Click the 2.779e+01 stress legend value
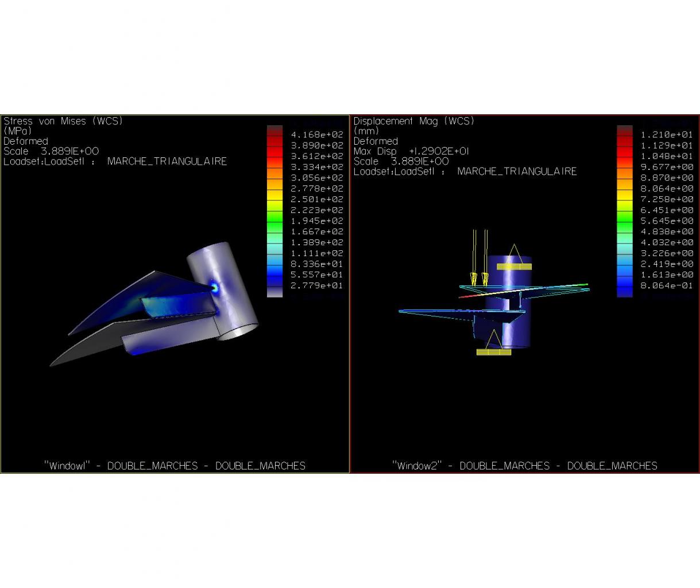The image size is (700, 588). 317,285
